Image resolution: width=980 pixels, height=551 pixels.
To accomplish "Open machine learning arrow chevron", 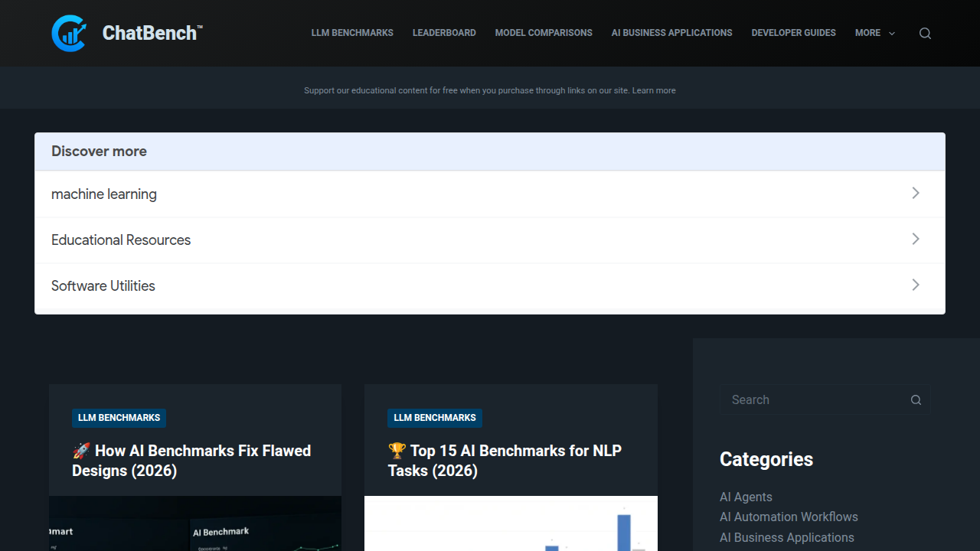I will coord(916,193).
